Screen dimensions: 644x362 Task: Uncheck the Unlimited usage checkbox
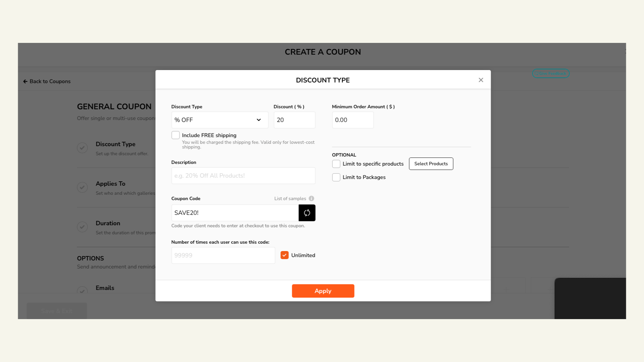tap(284, 255)
